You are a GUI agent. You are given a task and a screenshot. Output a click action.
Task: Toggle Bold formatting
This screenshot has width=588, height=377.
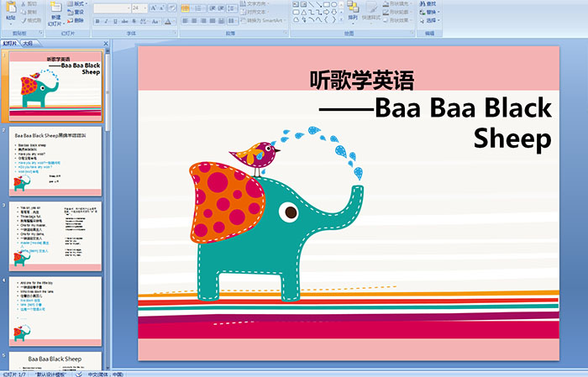coord(97,21)
